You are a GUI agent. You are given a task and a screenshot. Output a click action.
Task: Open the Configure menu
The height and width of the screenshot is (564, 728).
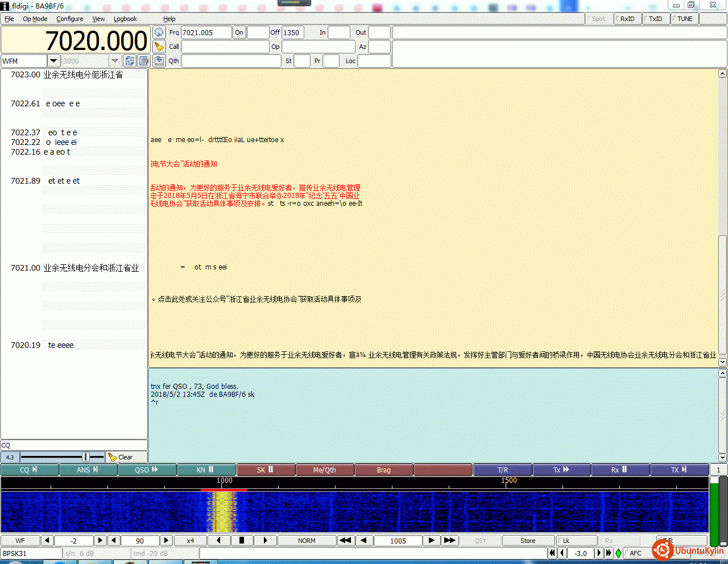(69, 19)
